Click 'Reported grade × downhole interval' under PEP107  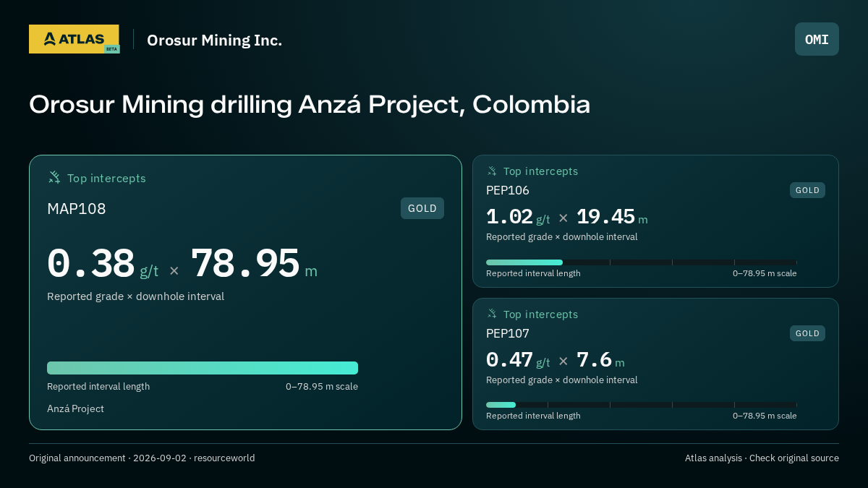(562, 380)
